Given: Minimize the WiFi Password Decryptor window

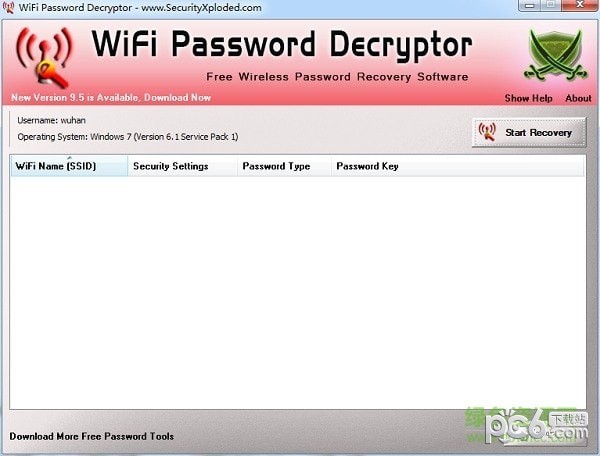Looking at the screenshot, I should (530, 5).
